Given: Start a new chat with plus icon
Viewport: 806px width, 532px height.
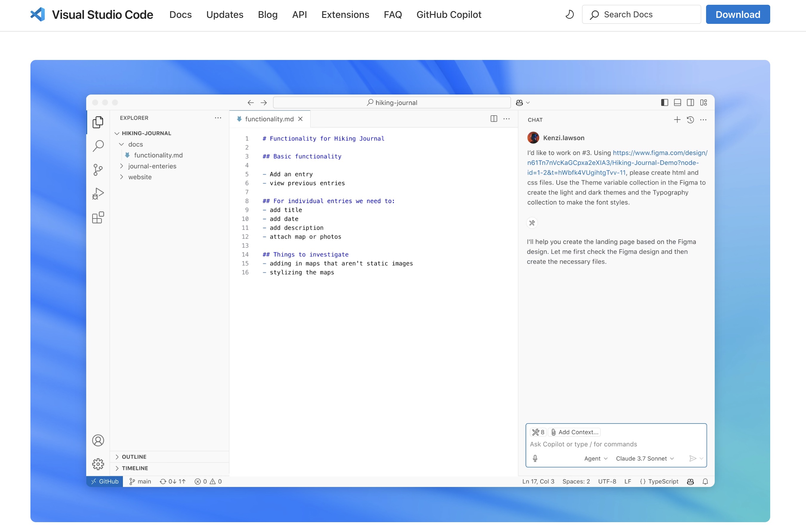Looking at the screenshot, I should [x=677, y=119].
